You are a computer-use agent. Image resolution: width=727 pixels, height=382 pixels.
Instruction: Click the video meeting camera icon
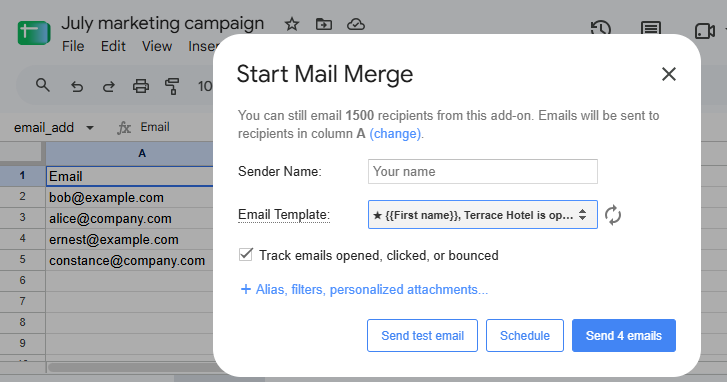704,31
